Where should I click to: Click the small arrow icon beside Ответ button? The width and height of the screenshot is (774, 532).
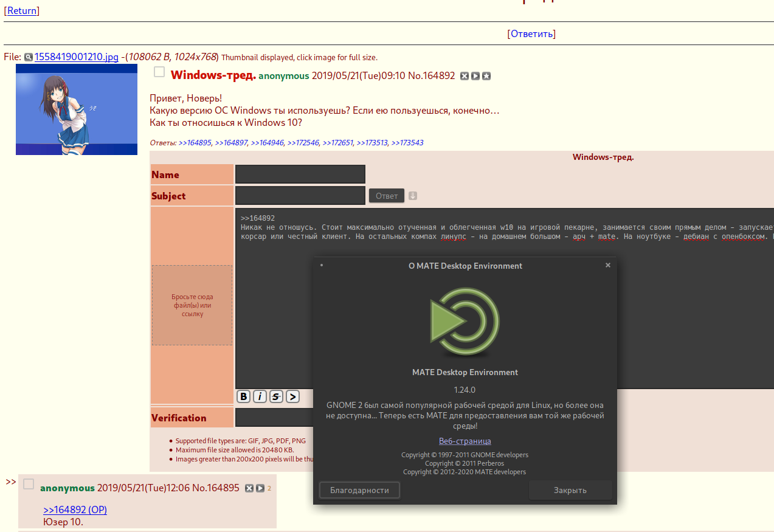(413, 196)
